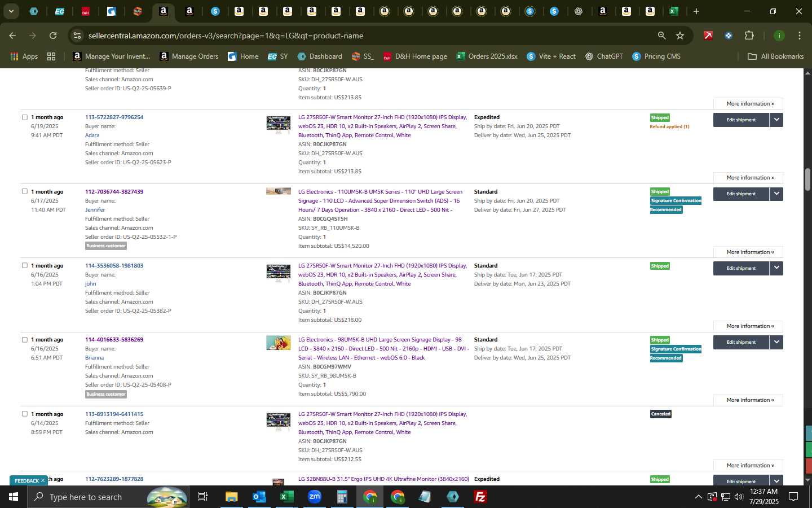Image resolution: width=812 pixels, height=508 pixels.
Task: Open the LG 98UM5K-B product thumbnail
Action: point(279,343)
